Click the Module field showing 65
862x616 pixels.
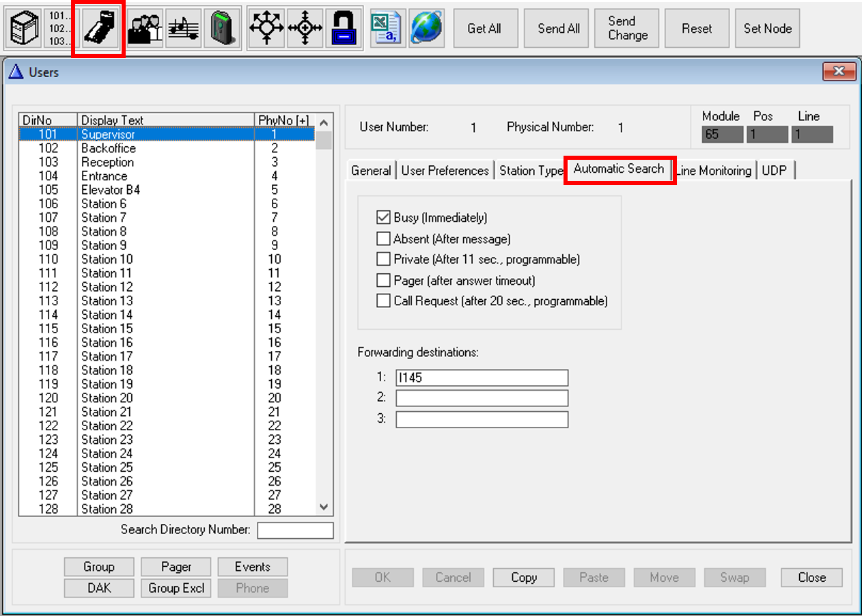pos(723,135)
